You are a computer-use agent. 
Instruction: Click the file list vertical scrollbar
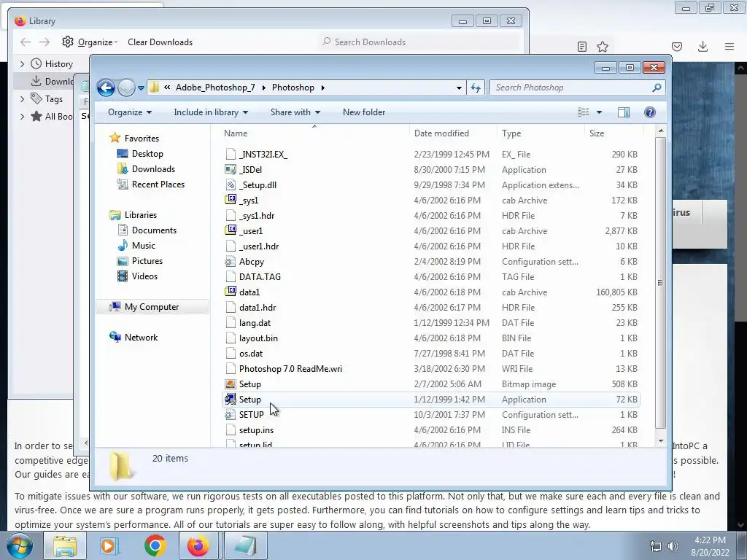tap(660, 283)
